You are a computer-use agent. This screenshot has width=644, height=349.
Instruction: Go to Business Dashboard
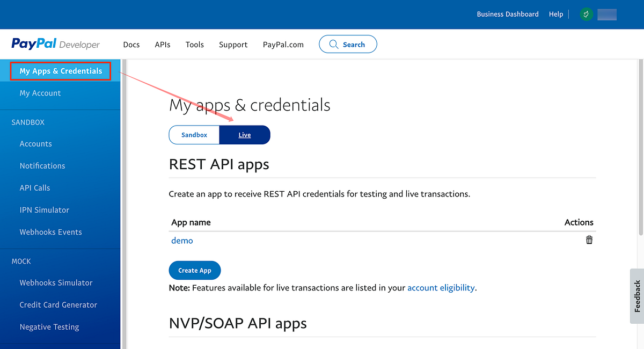[x=507, y=14]
